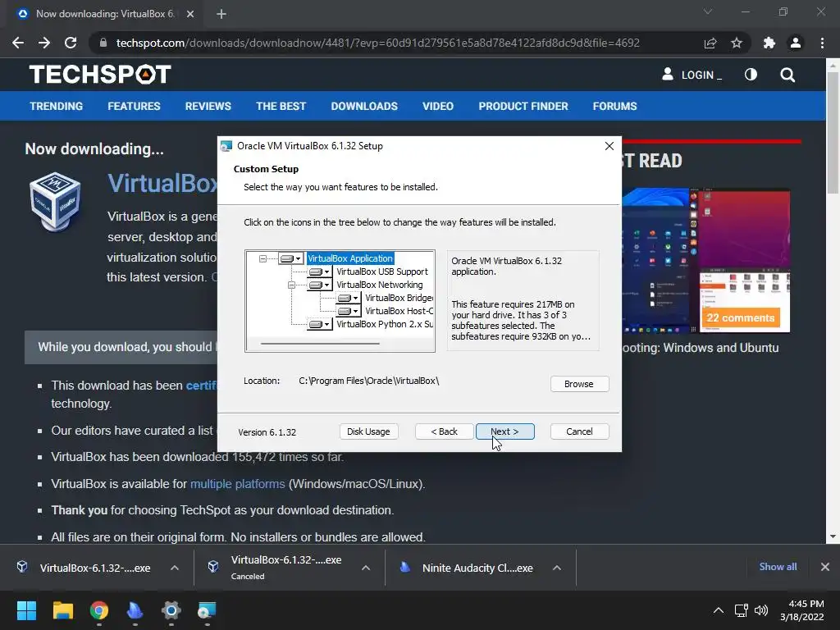Open Settings gear in taskbar
This screenshot has height=630, width=840.
171,610
